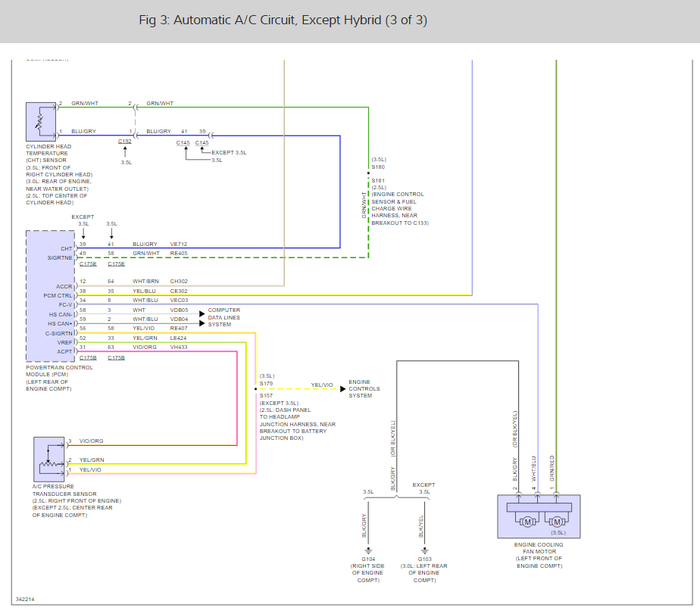Click the right cooling fan motor symbol

(558, 521)
